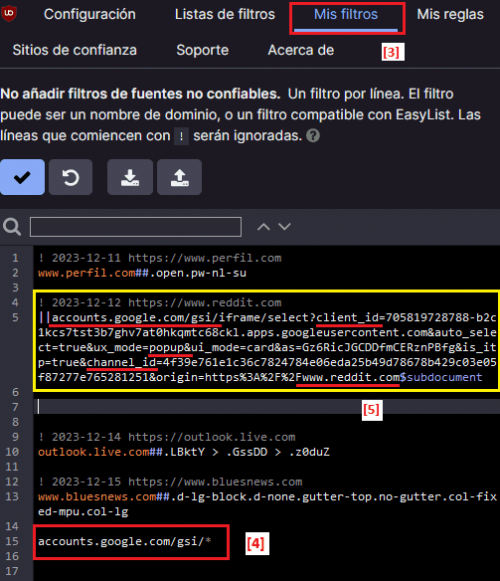
Task: Click the uBlock Origin shield logo
Action: coord(9,13)
